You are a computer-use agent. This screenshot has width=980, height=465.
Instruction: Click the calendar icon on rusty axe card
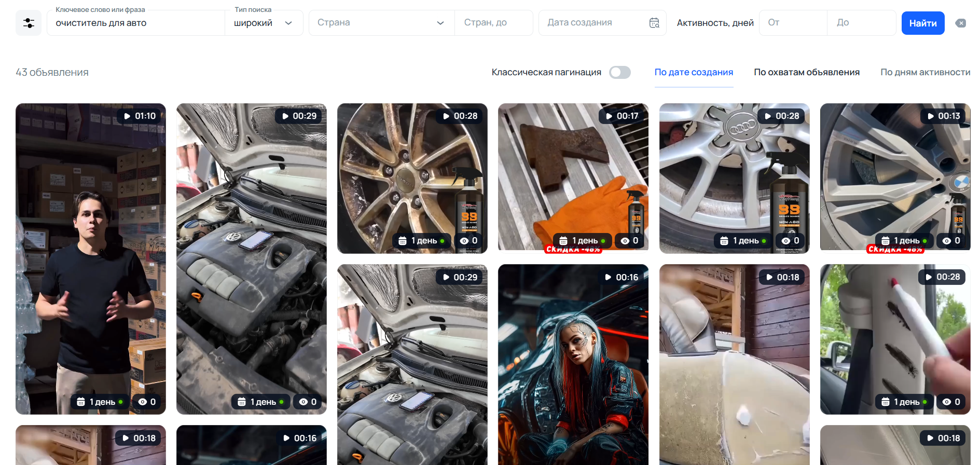[563, 241]
